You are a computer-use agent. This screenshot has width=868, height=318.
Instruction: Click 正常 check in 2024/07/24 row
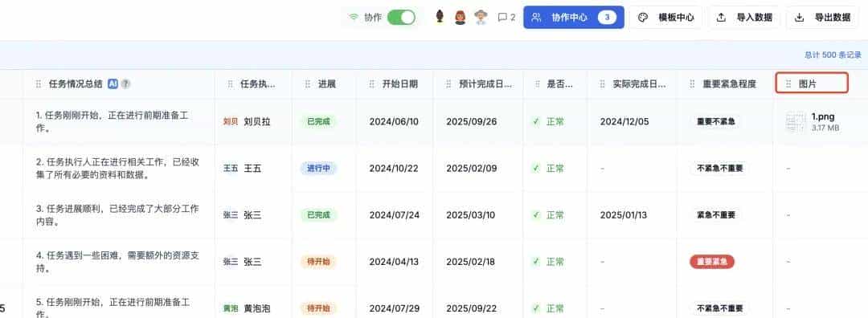pos(548,214)
